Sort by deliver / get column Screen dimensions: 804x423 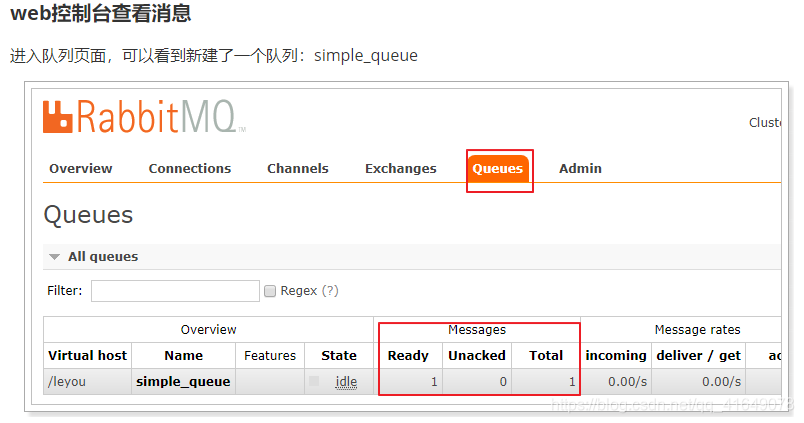(x=698, y=356)
